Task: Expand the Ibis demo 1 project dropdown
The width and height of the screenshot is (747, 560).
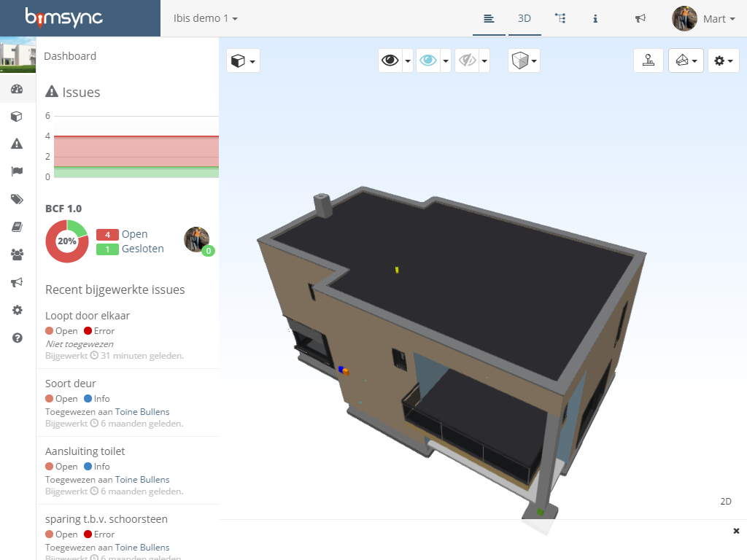Action: (x=206, y=18)
